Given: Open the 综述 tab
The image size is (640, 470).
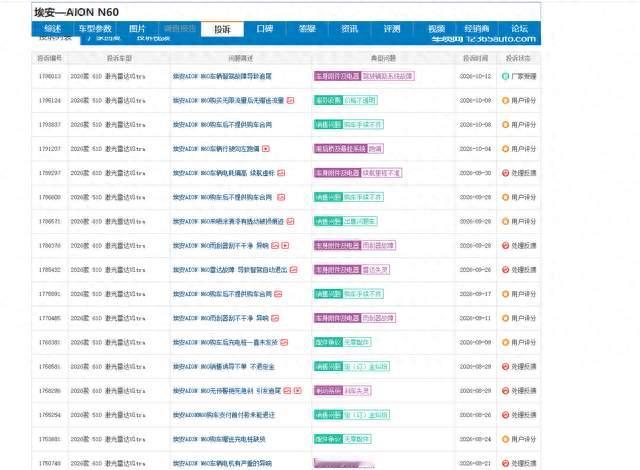Looking at the screenshot, I should pos(53,29).
